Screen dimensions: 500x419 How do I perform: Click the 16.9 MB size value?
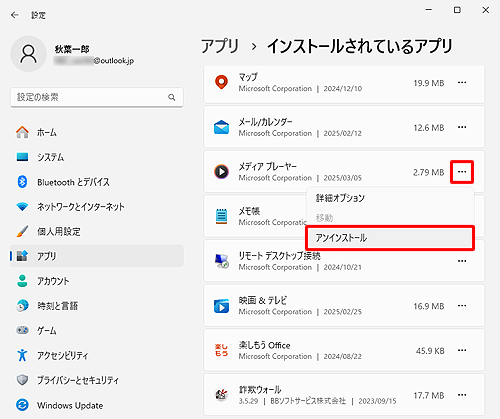(429, 306)
